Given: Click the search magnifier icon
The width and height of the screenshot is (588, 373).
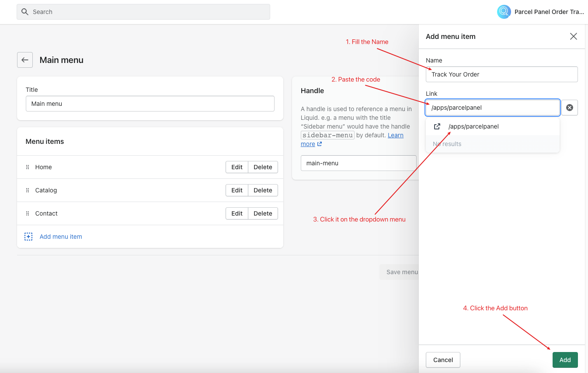Looking at the screenshot, I should coord(25,12).
